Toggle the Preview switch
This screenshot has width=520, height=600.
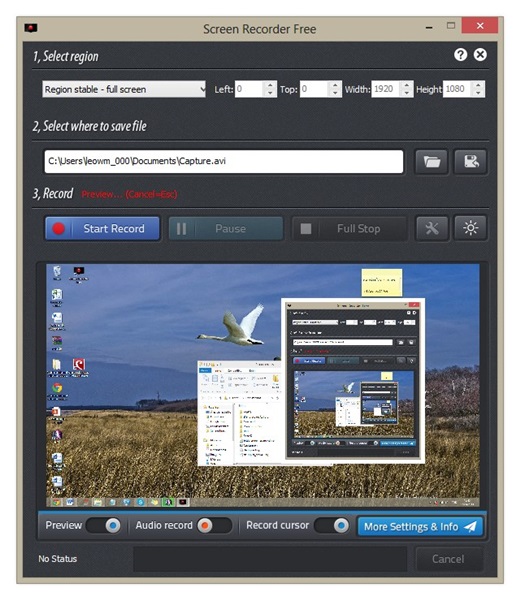103,525
